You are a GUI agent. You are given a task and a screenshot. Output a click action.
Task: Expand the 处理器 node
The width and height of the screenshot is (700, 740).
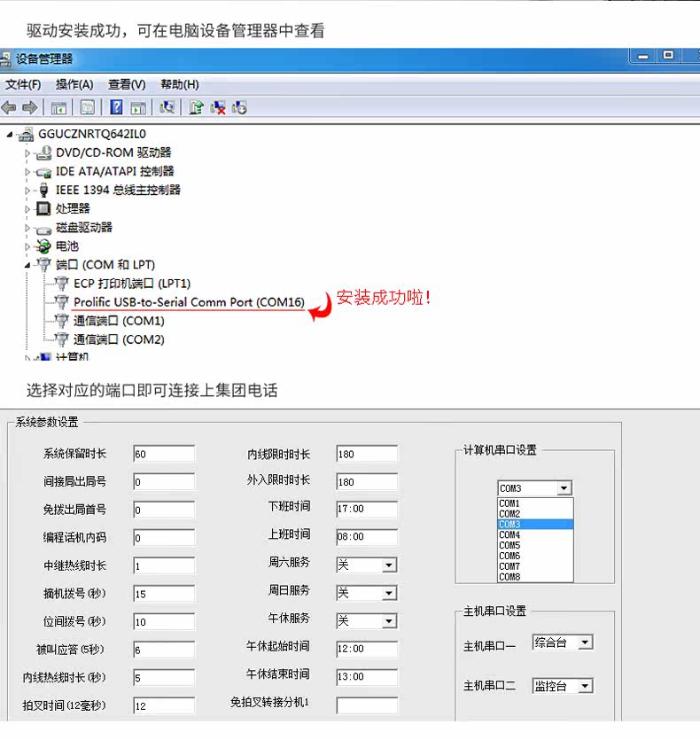27,209
